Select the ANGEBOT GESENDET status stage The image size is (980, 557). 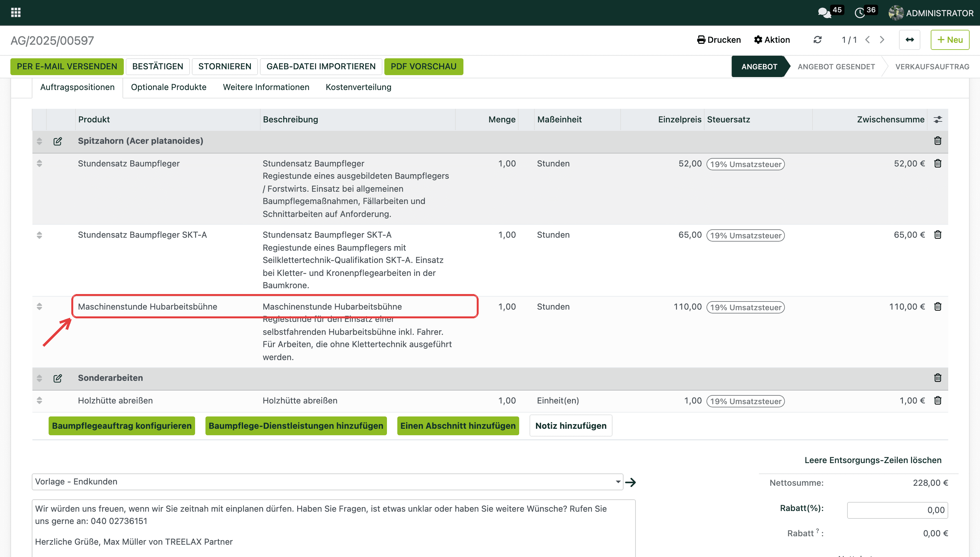pyautogui.click(x=836, y=67)
